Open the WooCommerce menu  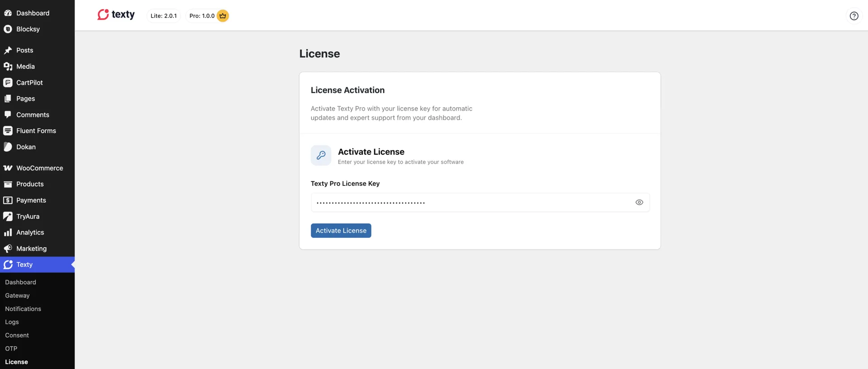click(x=40, y=168)
